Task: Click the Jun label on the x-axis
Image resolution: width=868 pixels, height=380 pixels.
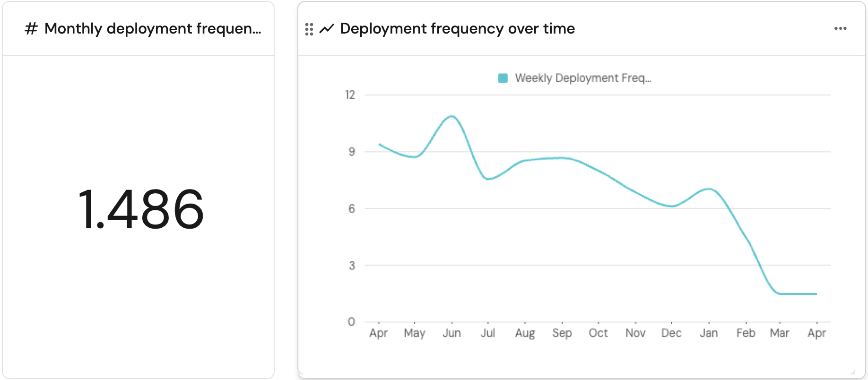Action: pyautogui.click(x=451, y=333)
